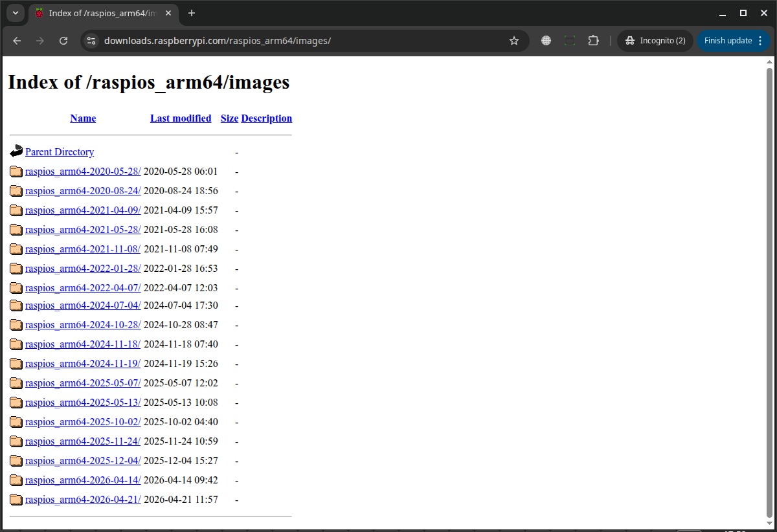
Task: Open the Extensions puzzle icon
Action: [x=593, y=41]
